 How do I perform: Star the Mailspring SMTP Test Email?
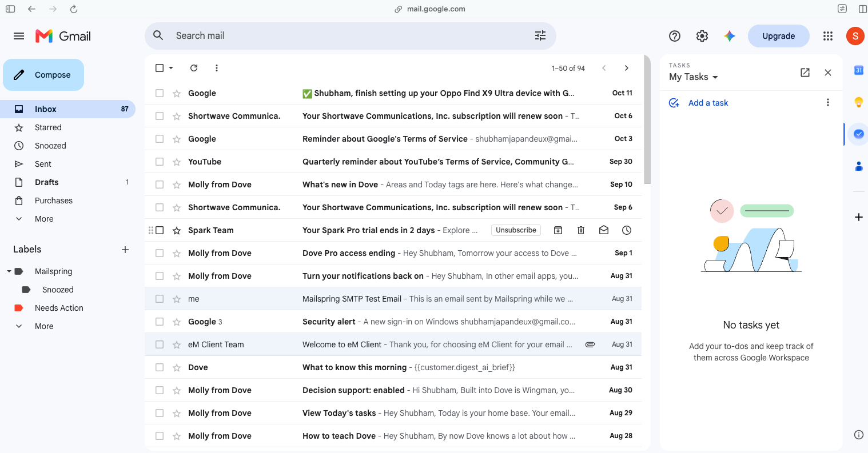[177, 299]
